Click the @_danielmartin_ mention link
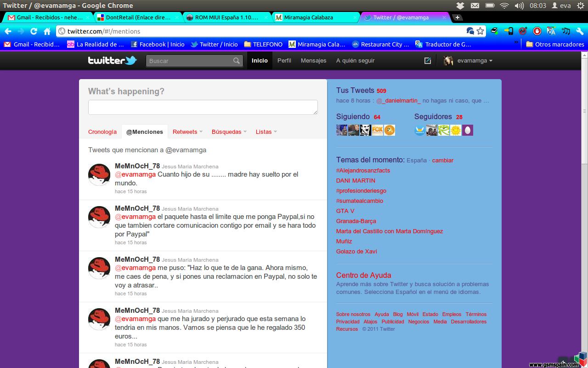This screenshot has height=368, width=588. [x=398, y=101]
